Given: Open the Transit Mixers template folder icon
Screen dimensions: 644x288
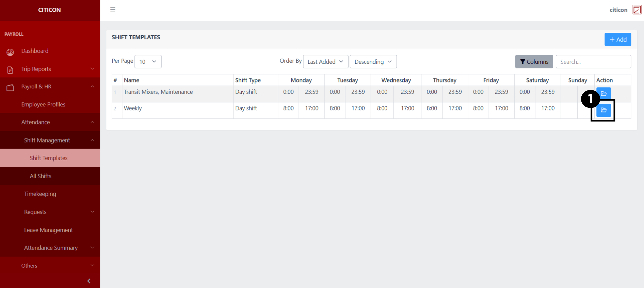Looking at the screenshot, I should pos(603,93).
